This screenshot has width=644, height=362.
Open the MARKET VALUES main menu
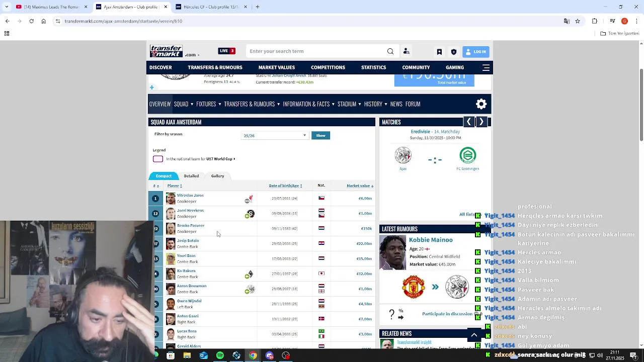click(277, 67)
